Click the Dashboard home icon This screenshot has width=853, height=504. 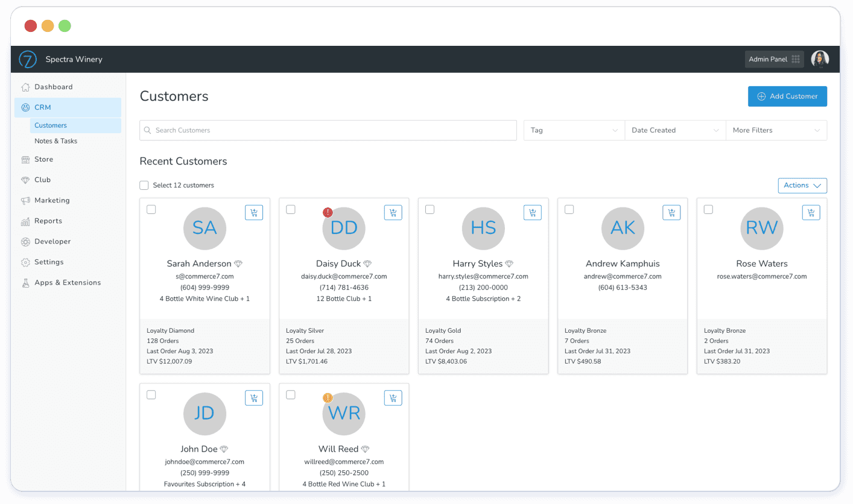click(x=25, y=87)
